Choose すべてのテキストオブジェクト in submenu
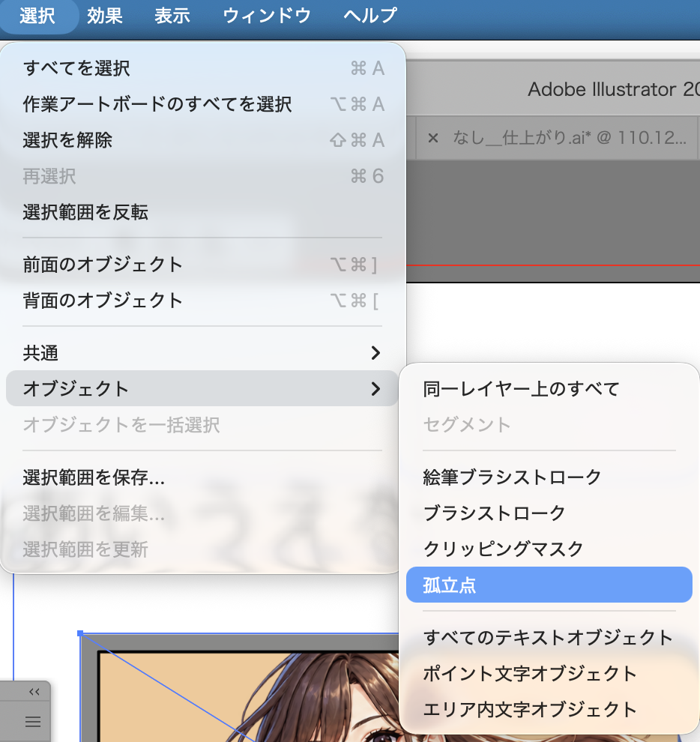 [549, 637]
